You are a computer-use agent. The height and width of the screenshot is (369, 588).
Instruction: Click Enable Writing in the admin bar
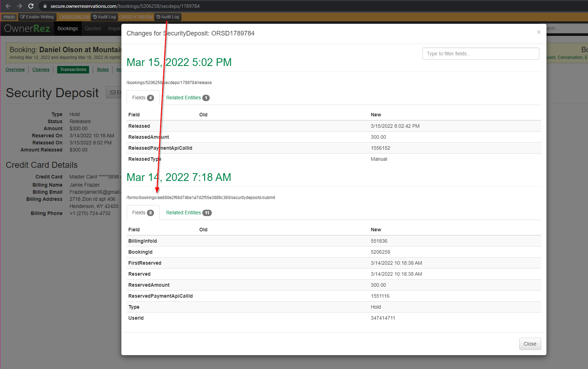[x=37, y=17]
